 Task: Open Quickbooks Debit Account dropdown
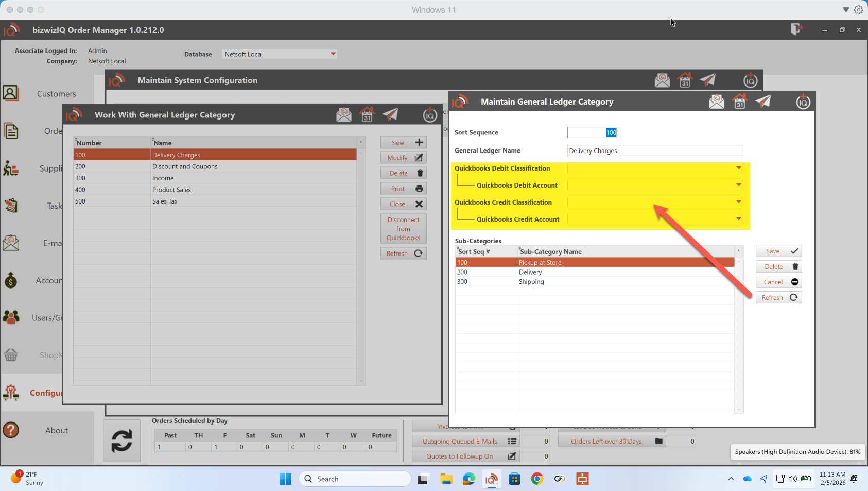coord(738,185)
